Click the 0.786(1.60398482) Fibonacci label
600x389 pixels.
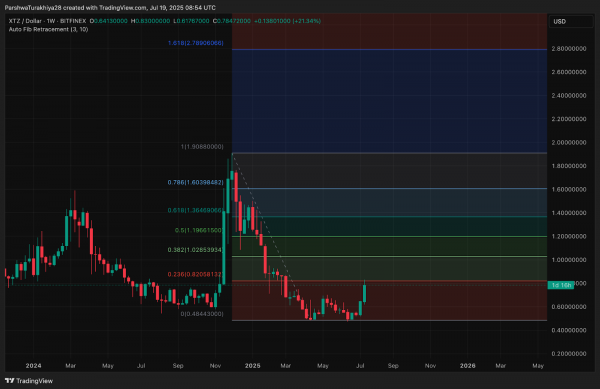196,182
